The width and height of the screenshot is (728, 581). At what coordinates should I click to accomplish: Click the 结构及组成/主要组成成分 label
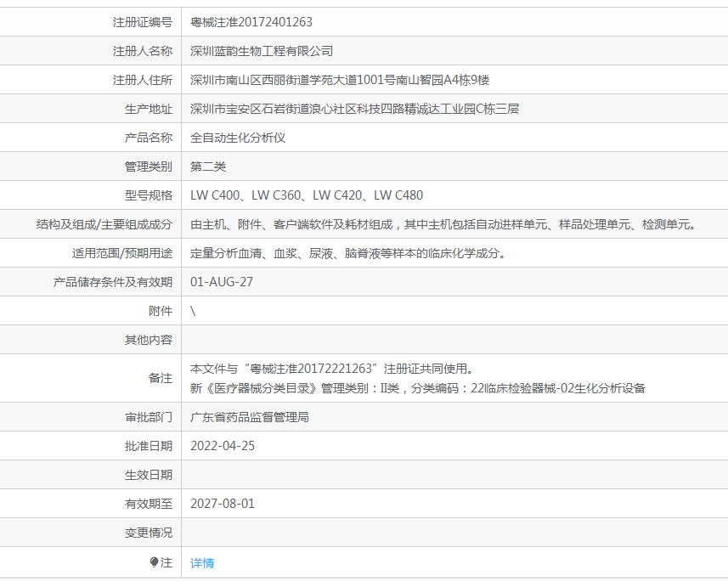(x=104, y=224)
